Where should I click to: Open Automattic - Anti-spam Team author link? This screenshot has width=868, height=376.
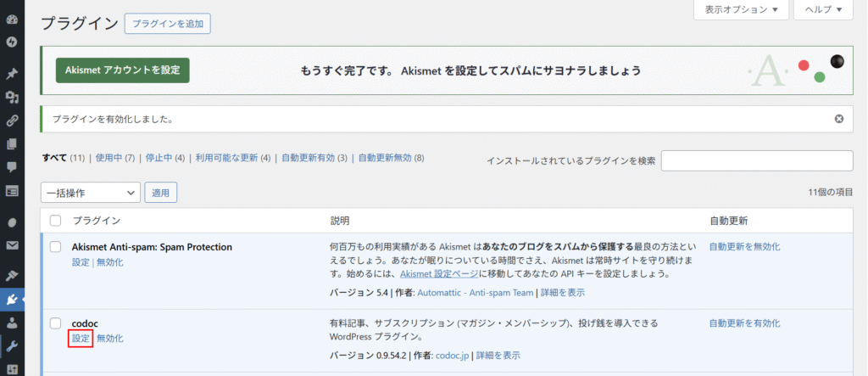point(475,292)
